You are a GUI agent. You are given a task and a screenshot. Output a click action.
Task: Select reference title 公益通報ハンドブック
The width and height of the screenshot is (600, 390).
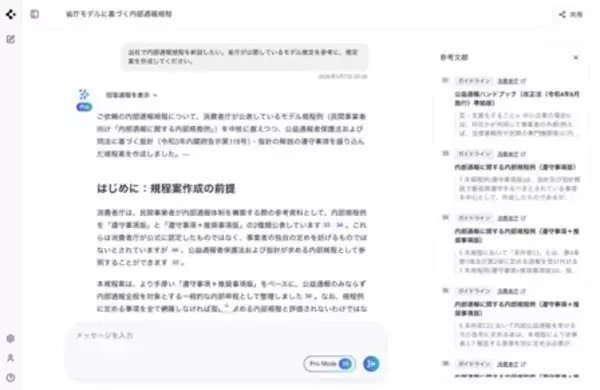(x=517, y=98)
